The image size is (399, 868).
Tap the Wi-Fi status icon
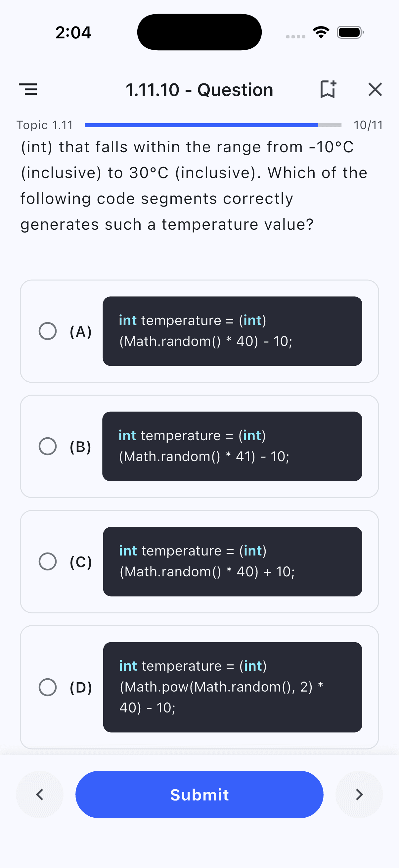[321, 32]
